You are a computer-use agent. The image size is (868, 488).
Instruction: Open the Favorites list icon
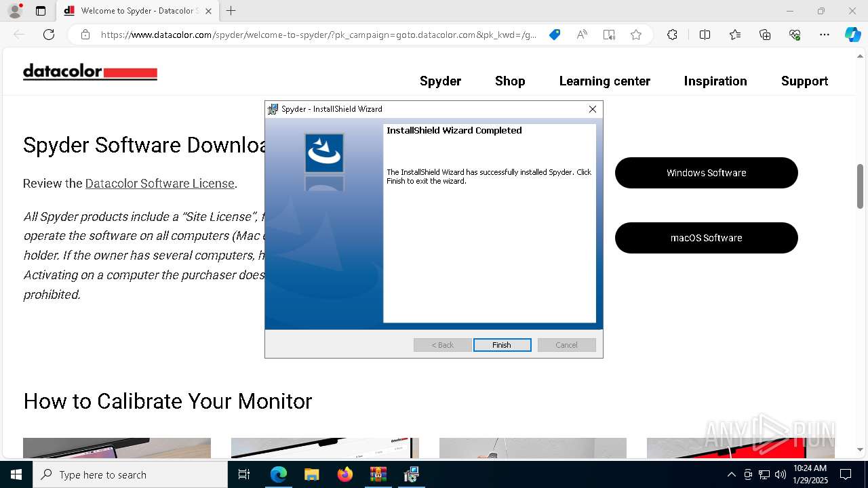point(735,35)
